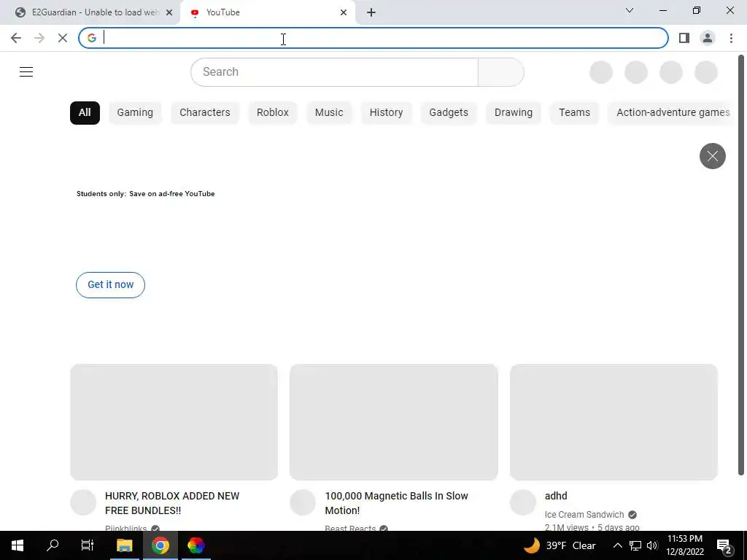Click the YouTube search submit button
Image resolution: width=747 pixels, height=560 pixels.
pyautogui.click(x=500, y=72)
